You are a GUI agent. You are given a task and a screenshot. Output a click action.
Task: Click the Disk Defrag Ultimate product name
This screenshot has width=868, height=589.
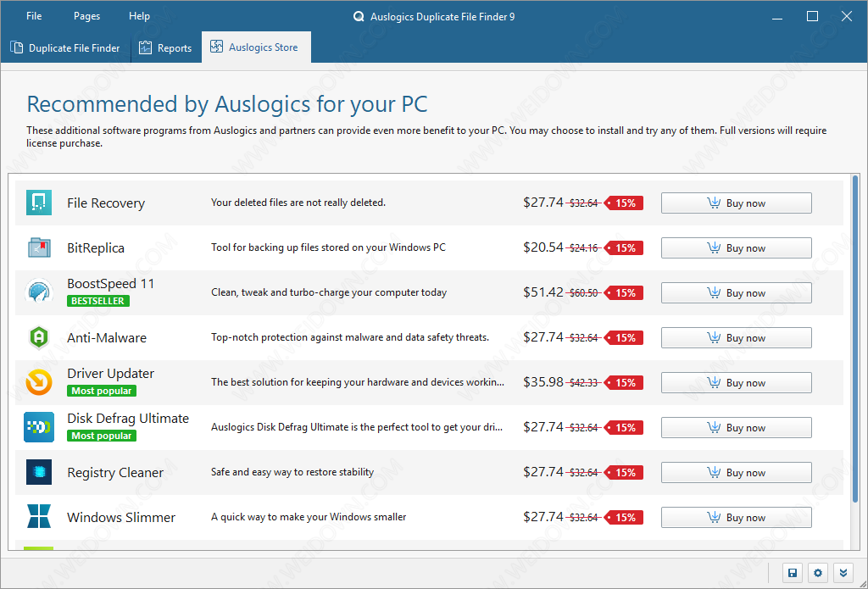pyautogui.click(x=128, y=419)
